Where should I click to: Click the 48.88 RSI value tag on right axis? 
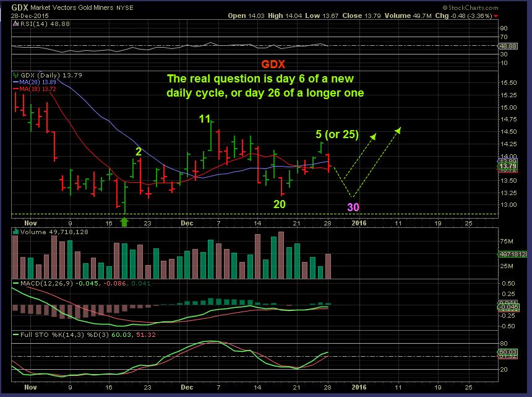click(x=508, y=46)
